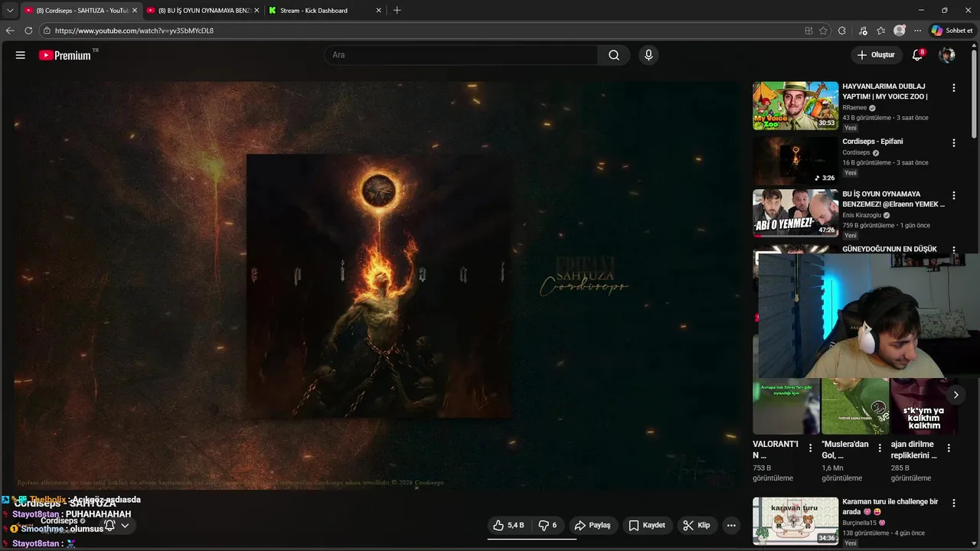Open the Sohbet et Copilot button

[952, 31]
